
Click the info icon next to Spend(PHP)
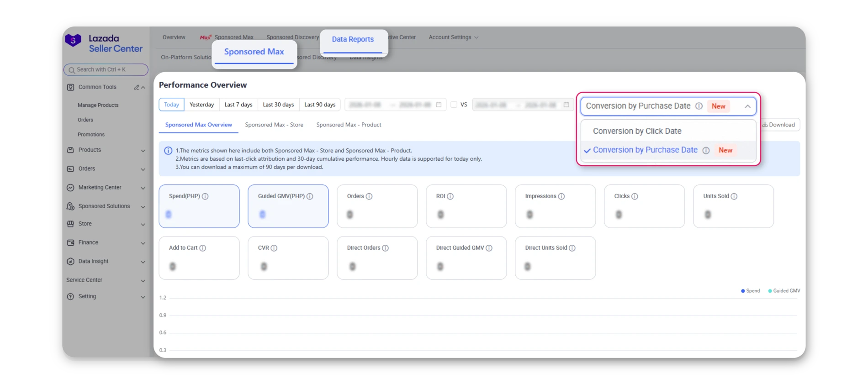pos(205,196)
